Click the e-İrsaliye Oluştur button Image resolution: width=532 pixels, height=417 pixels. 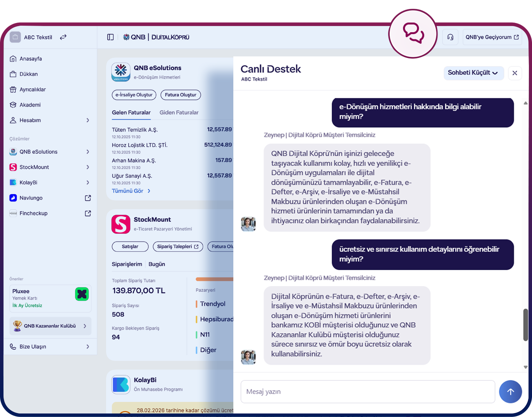point(134,95)
